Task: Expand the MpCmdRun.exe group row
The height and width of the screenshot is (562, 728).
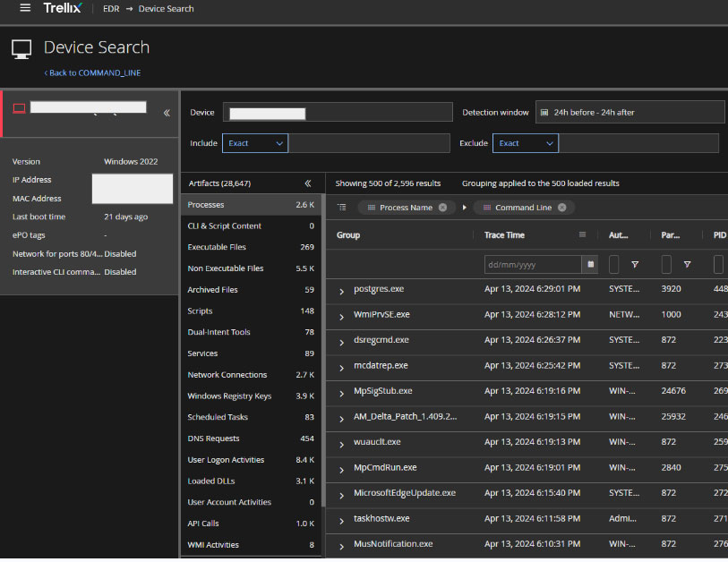Action: coord(341,468)
